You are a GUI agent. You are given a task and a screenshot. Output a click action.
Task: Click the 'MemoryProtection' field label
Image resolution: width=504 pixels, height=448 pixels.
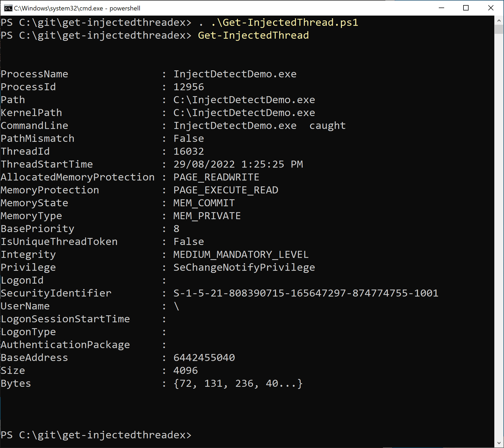point(50,190)
